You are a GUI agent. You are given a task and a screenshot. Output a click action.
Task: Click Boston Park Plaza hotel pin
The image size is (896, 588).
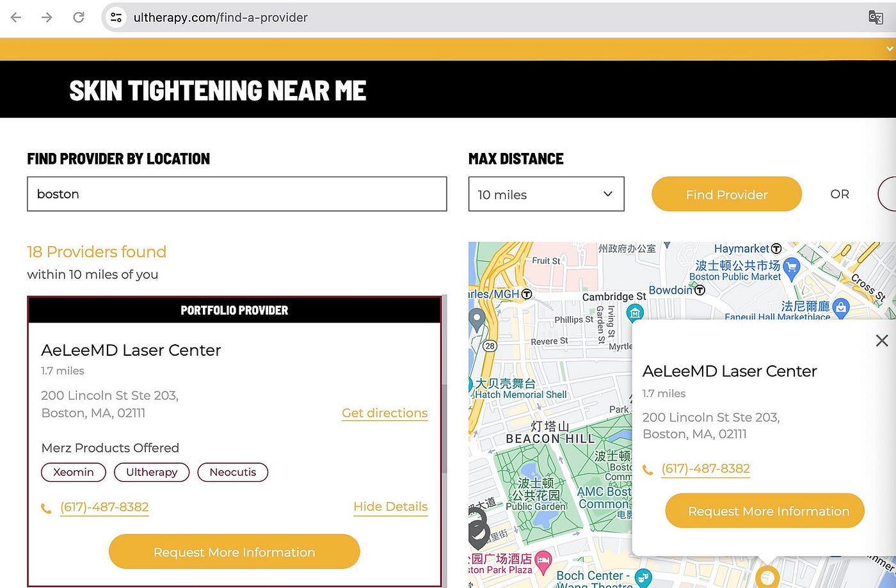pyautogui.click(x=543, y=561)
